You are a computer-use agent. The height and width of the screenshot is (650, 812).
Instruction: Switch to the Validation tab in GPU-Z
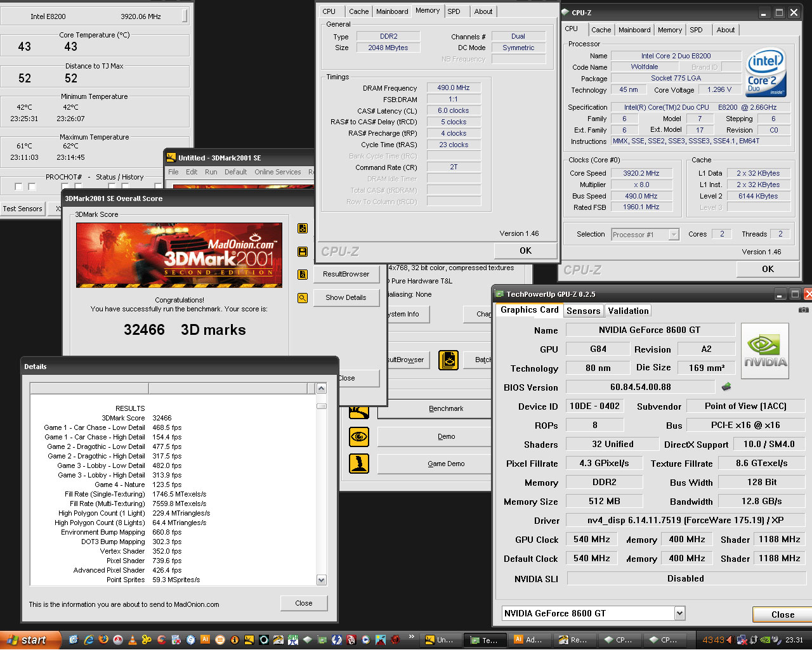(x=628, y=311)
